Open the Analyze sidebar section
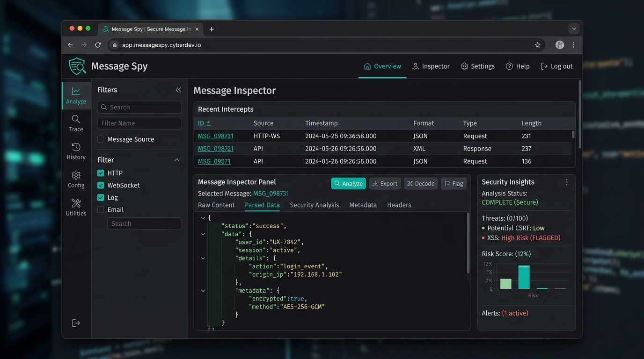Screen dimensions: 644x359 click(76, 95)
